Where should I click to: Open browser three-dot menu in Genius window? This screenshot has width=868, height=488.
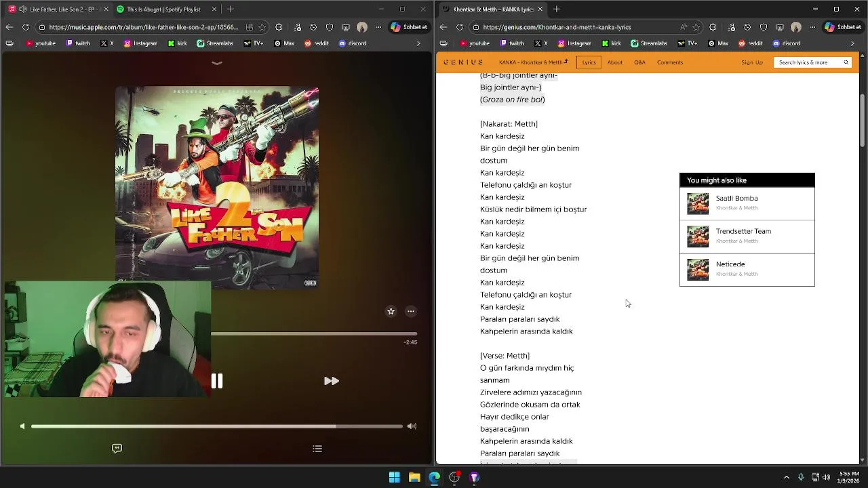[x=812, y=27]
